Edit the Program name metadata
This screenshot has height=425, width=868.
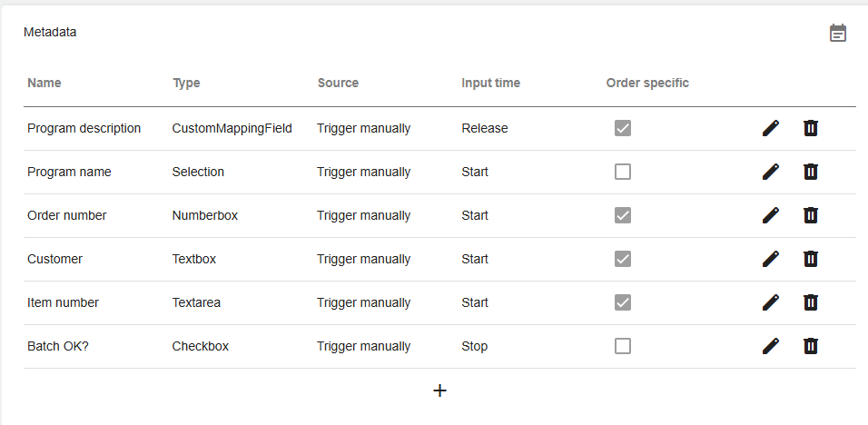coord(771,172)
